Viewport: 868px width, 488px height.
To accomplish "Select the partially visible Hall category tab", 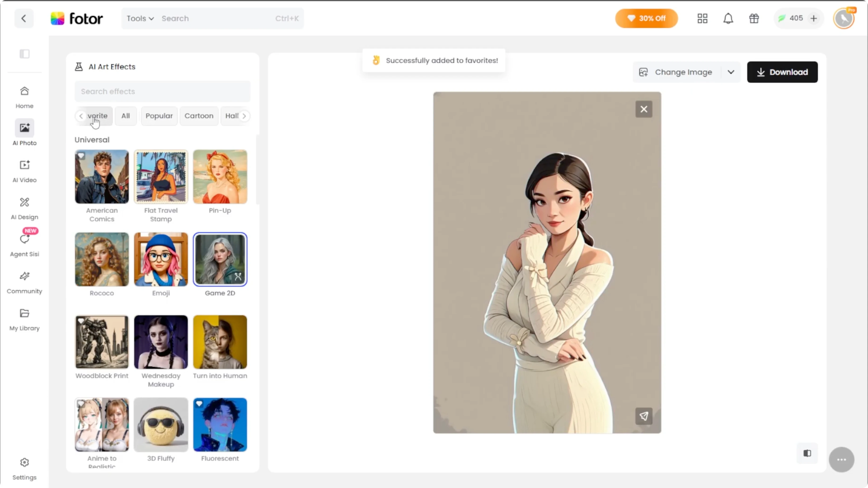I will [x=231, y=116].
